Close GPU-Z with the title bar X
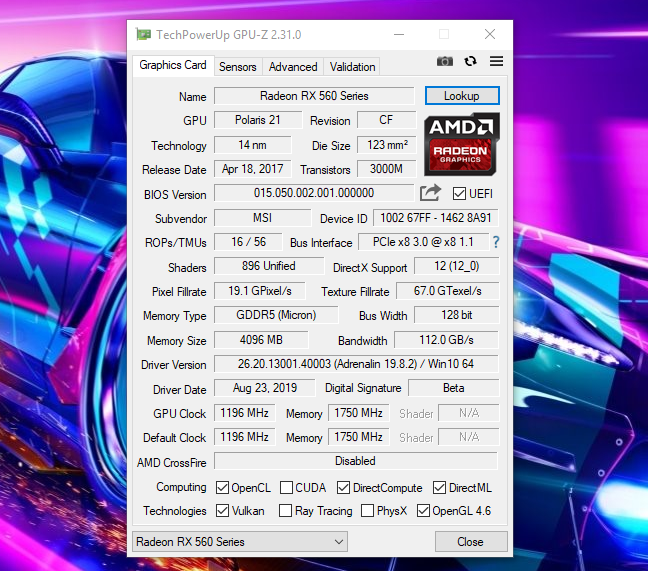This screenshot has height=571, width=648. coord(490,34)
